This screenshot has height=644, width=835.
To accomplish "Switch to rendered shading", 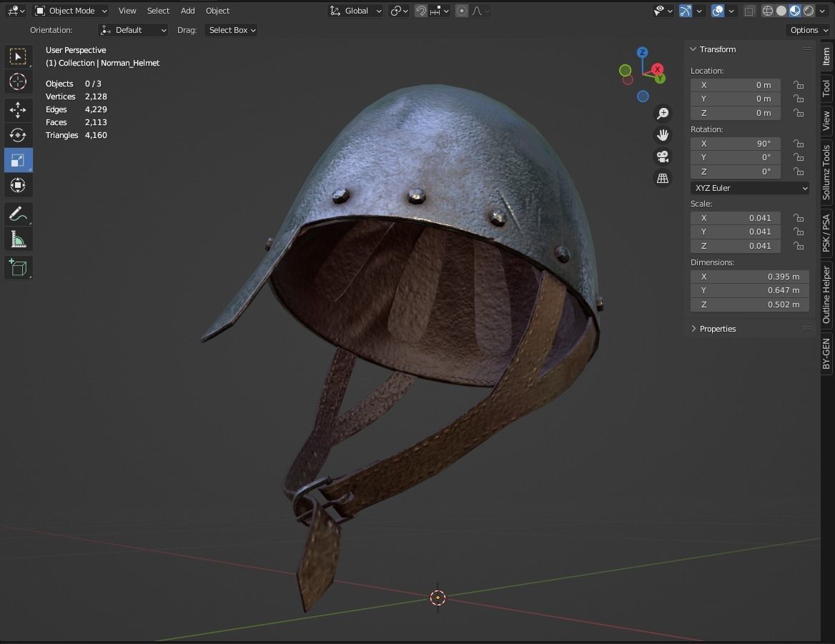I will click(809, 11).
